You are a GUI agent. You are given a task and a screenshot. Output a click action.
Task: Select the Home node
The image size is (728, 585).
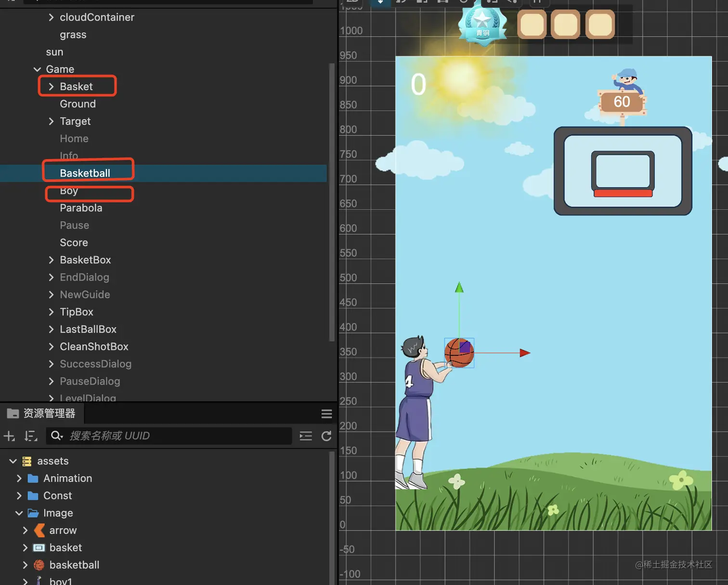pyautogui.click(x=74, y=139)
